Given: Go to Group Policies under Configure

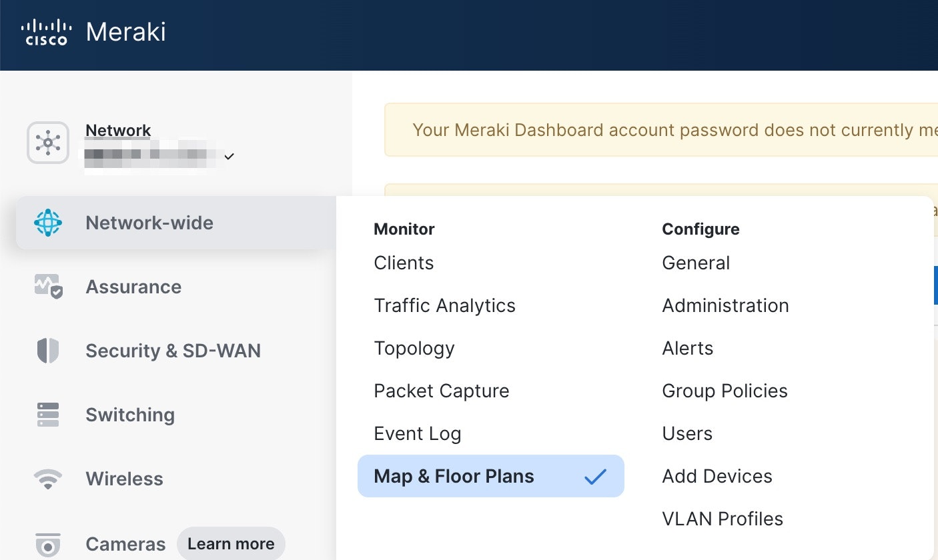Looking at the screenshot, I should tap(725, 391).
